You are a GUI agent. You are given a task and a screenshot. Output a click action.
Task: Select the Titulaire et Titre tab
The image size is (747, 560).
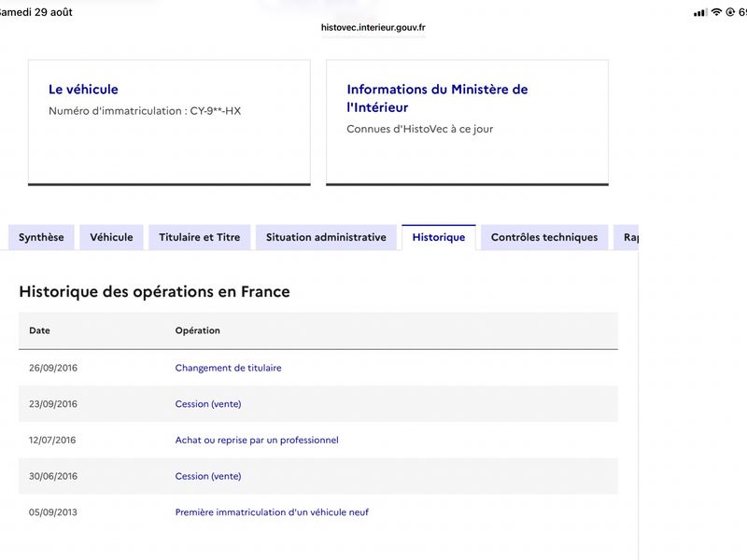pos(199,237)
